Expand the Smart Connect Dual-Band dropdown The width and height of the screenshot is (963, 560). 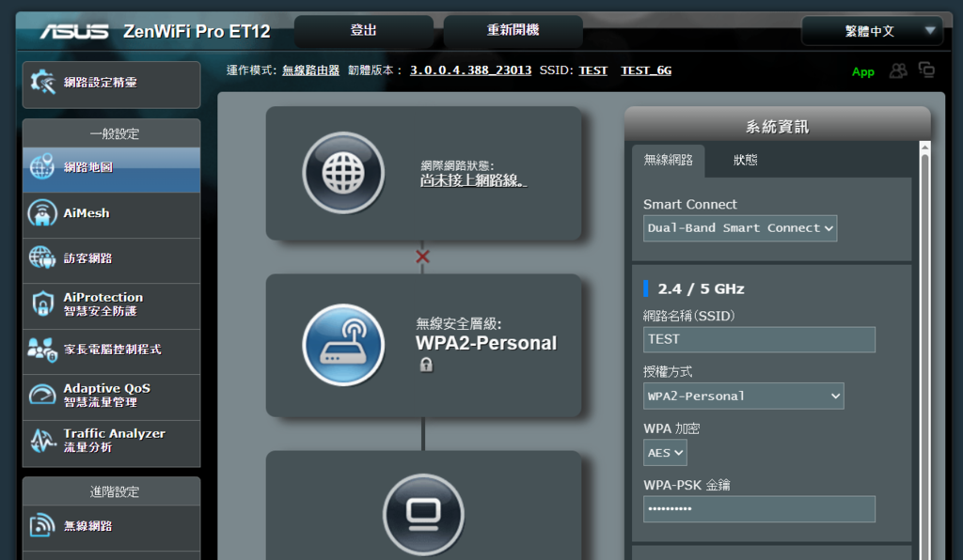739,228
